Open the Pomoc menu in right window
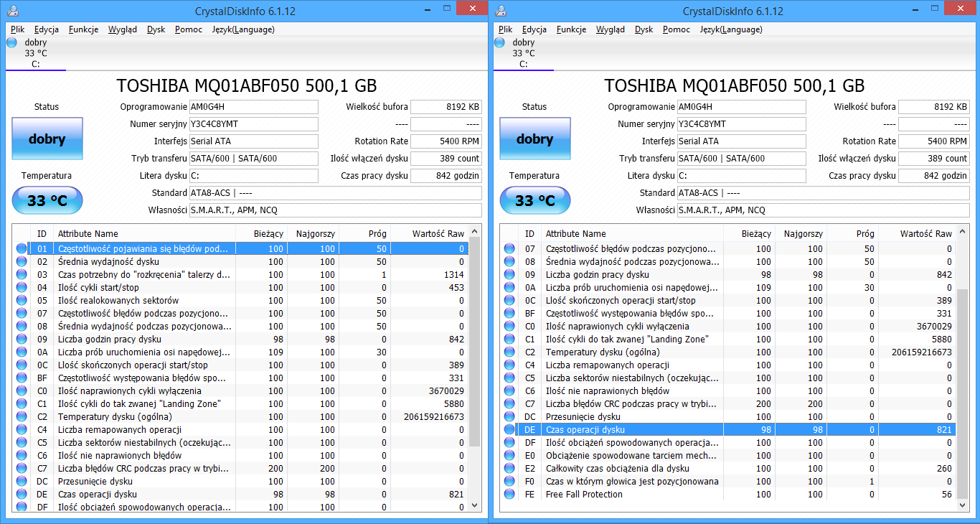980x524 pixels. point(677,29)
